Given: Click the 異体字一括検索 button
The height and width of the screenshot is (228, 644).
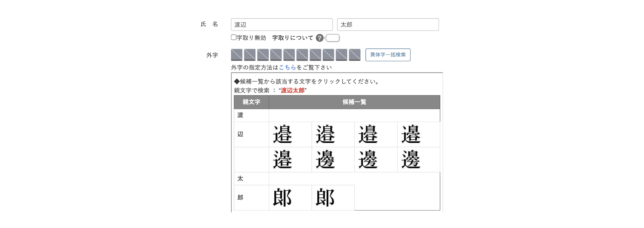Looking at the screenshot, I should [x=388, y=55].
